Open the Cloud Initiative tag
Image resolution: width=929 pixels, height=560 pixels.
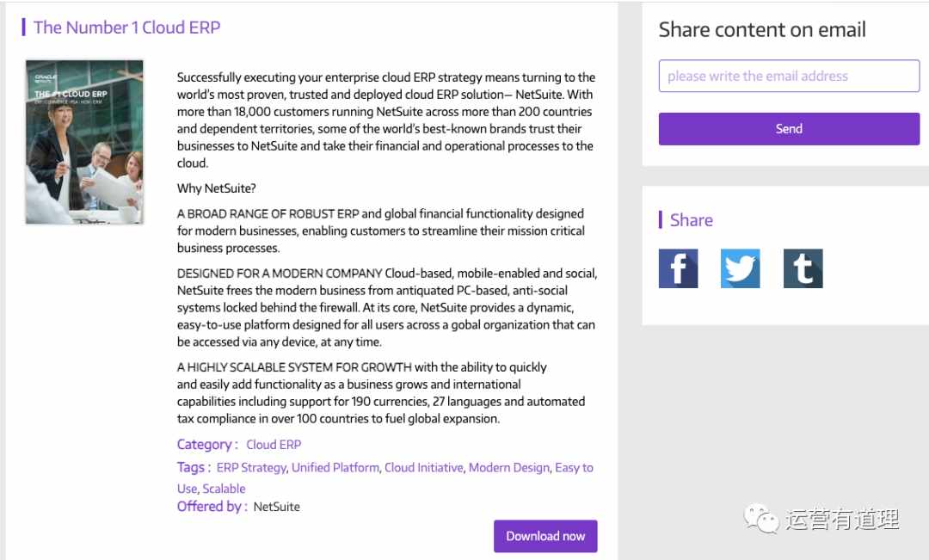[x=423, y=468]
